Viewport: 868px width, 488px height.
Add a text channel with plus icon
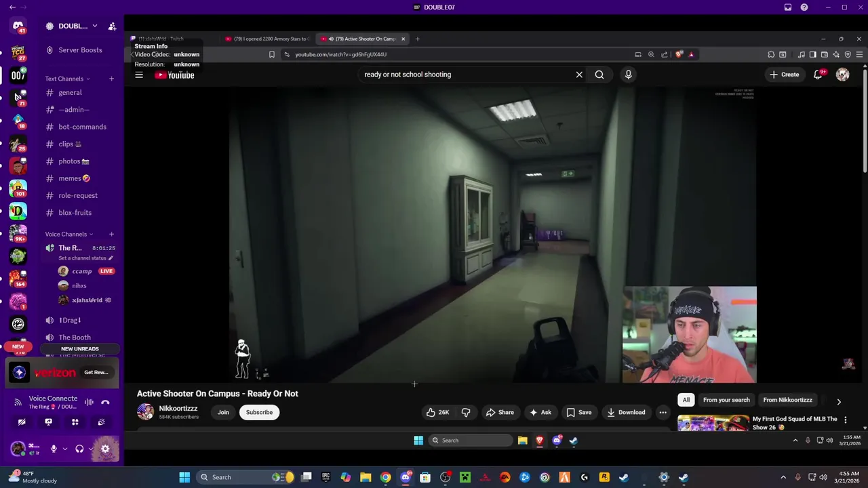111,79
